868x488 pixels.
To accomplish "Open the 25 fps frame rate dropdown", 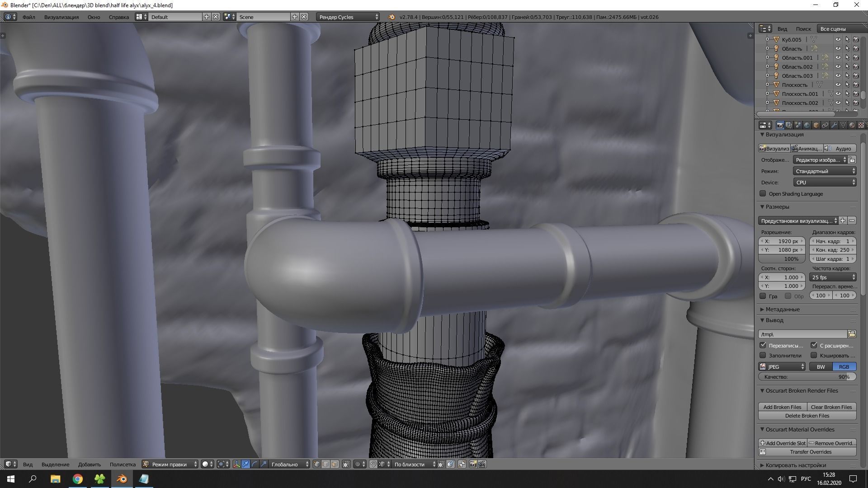I will (833, 277).
